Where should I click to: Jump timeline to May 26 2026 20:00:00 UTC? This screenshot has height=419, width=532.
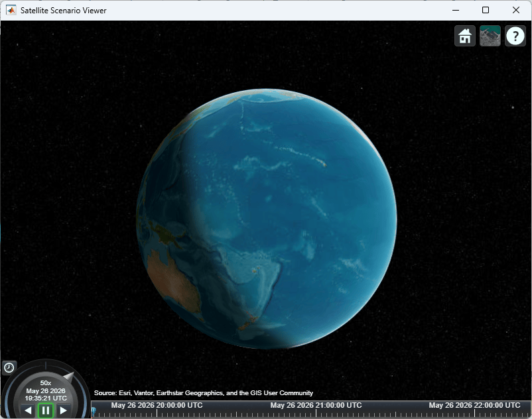[157, 405]
